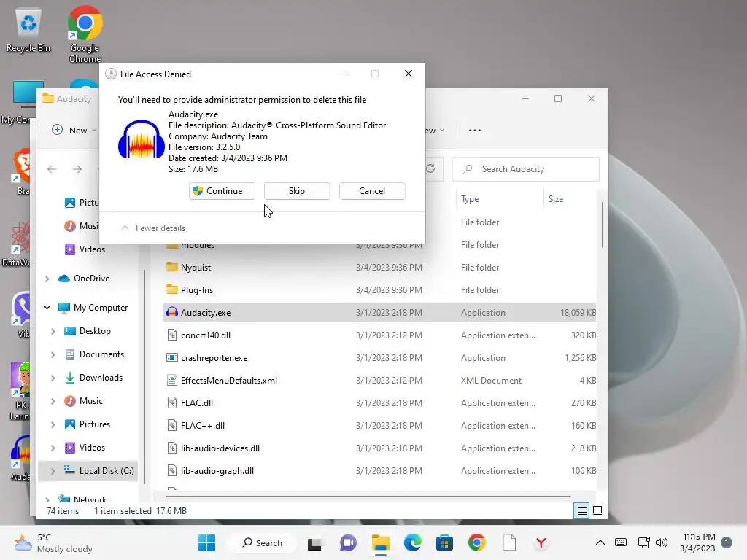Viewport: 747px width, 560px height.
Task: Open Task View from taskbar
Action: pos(314,543)
